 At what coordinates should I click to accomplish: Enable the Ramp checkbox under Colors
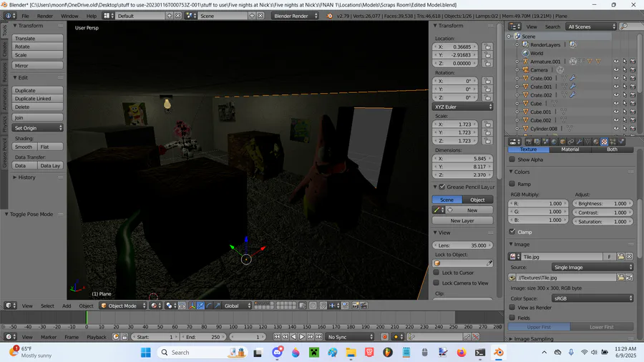(512, 184)
